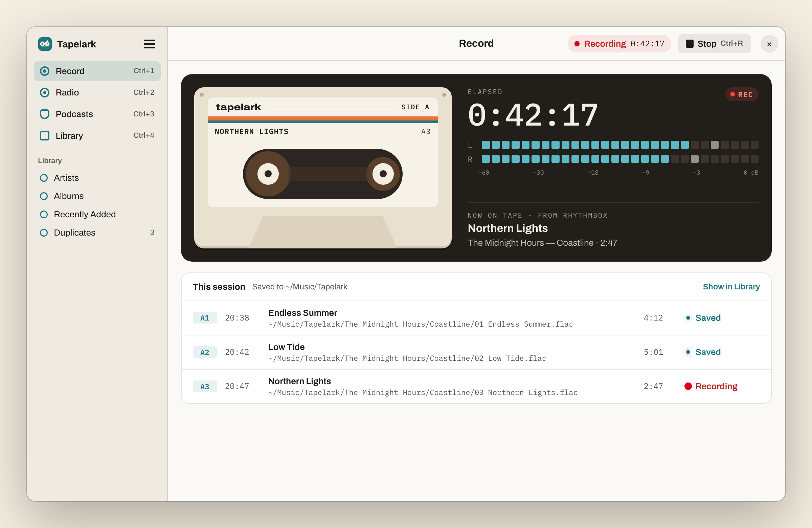Click the Low Tide file path
The height and width of the screenshot is (528, 812).
[407, 358]
